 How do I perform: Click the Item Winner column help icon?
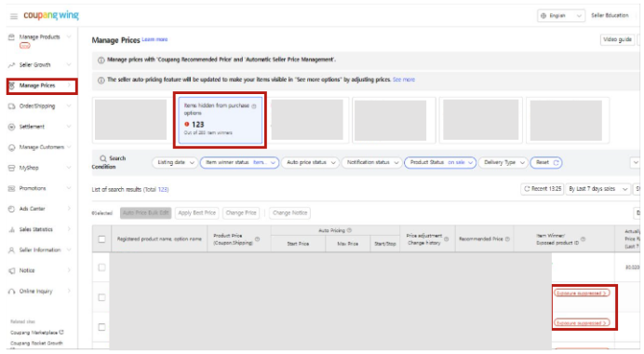583,238
